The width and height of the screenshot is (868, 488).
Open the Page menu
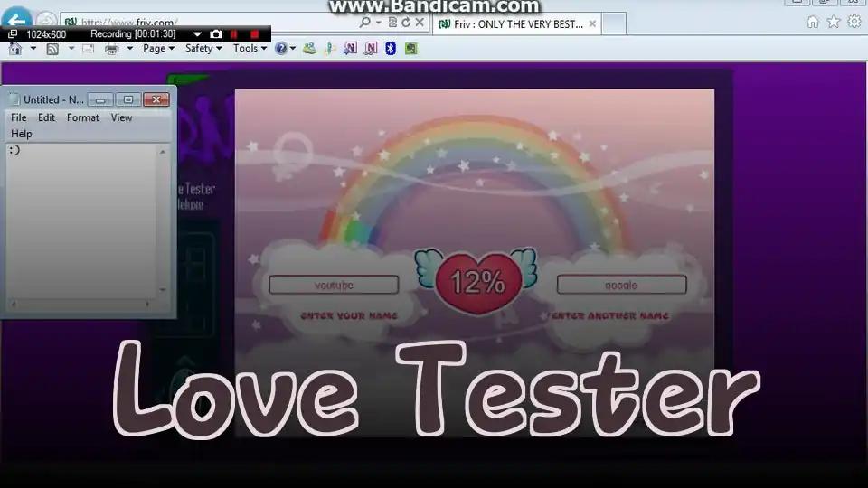(158, 49)
